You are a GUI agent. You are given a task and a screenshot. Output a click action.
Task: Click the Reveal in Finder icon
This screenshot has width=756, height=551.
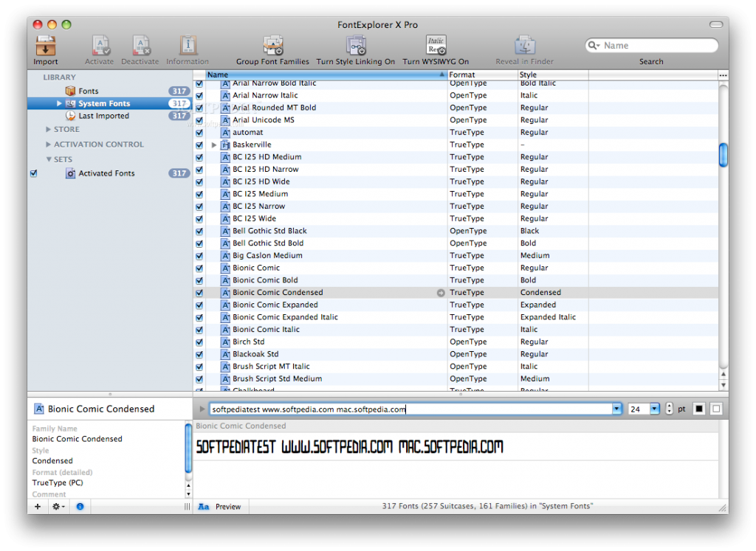(525, 46)
